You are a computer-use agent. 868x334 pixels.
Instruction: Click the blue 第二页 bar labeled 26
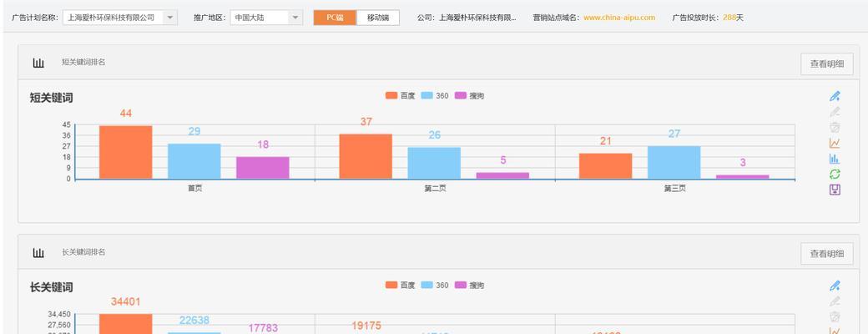pos(435,163)
